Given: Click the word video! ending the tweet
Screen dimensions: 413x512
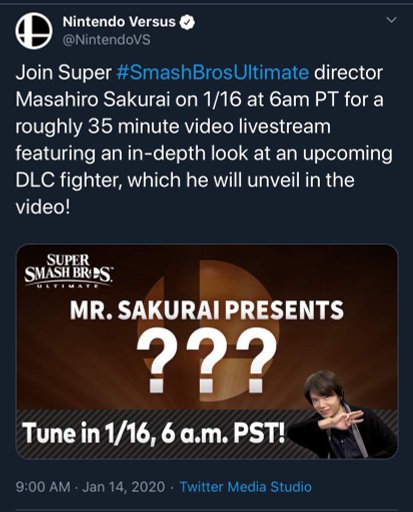Looking at the screenshot, I should point(43,207).
